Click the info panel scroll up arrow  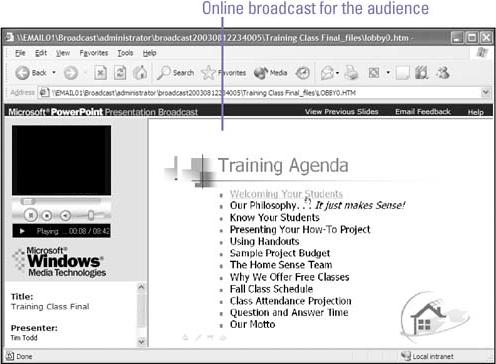click(141, 287)
